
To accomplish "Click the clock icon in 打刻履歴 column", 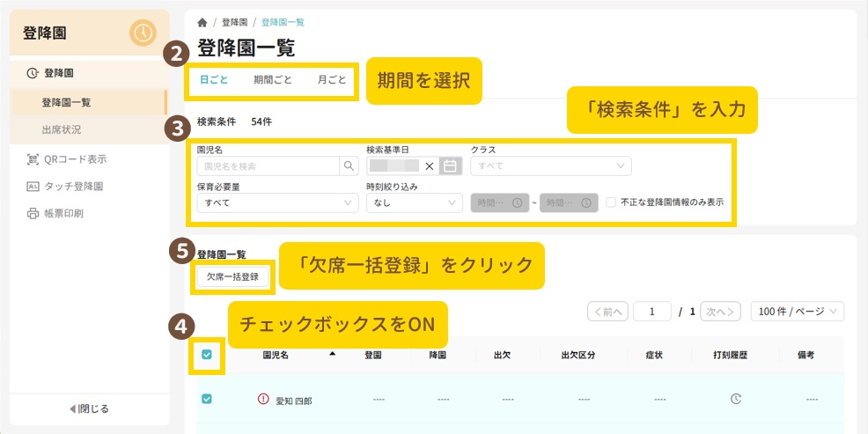I will [736, 399].
